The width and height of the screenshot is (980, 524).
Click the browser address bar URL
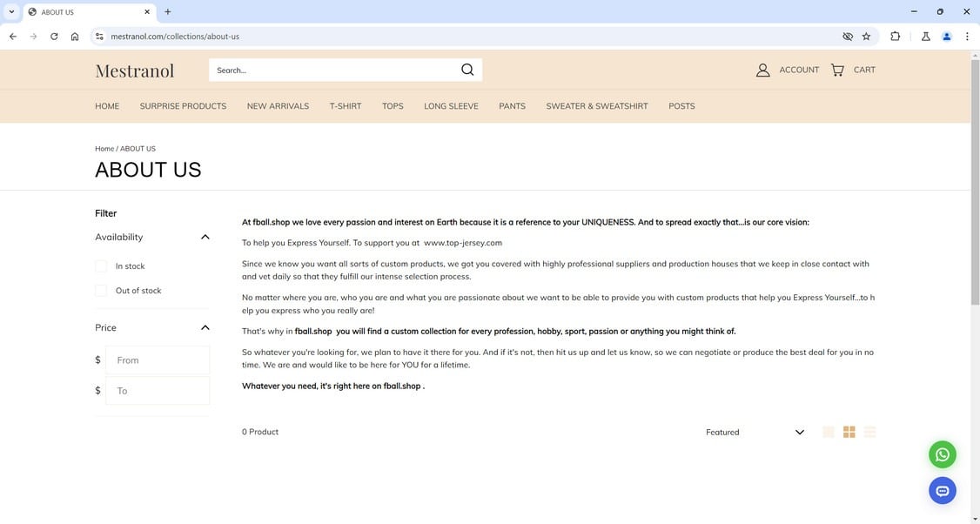[175, 37]
